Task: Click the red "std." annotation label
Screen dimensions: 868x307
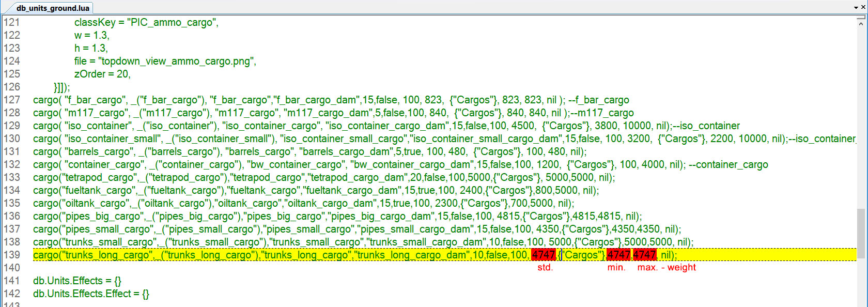Action: 545,267
